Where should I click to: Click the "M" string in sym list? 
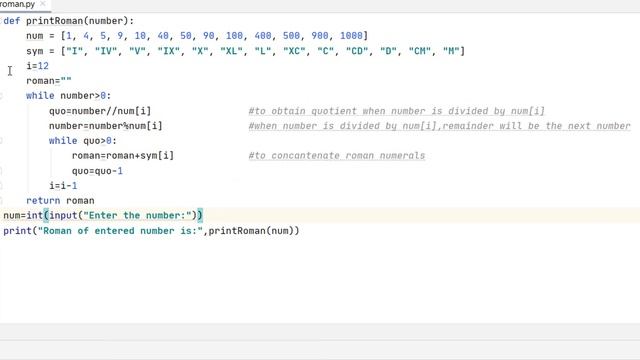coord(451,51)
